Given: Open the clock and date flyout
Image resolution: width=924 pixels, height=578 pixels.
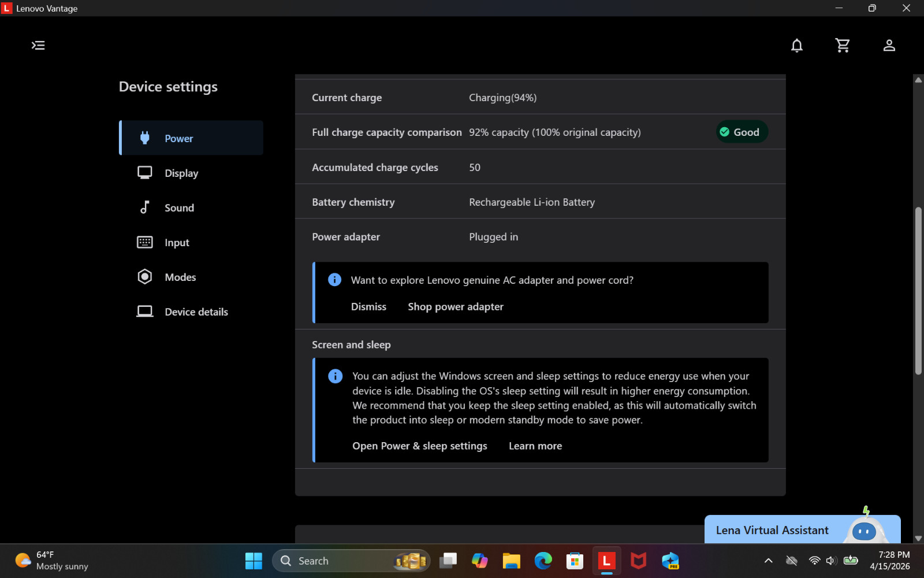Looking at the screenshot, I should [889, 561].
